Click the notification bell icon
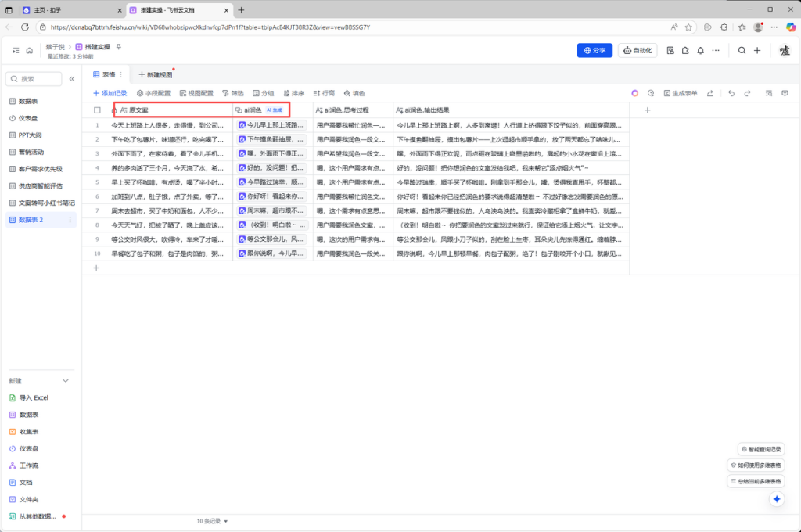The height and width of the screenshot is (532, 801). [x=700, y=51]
